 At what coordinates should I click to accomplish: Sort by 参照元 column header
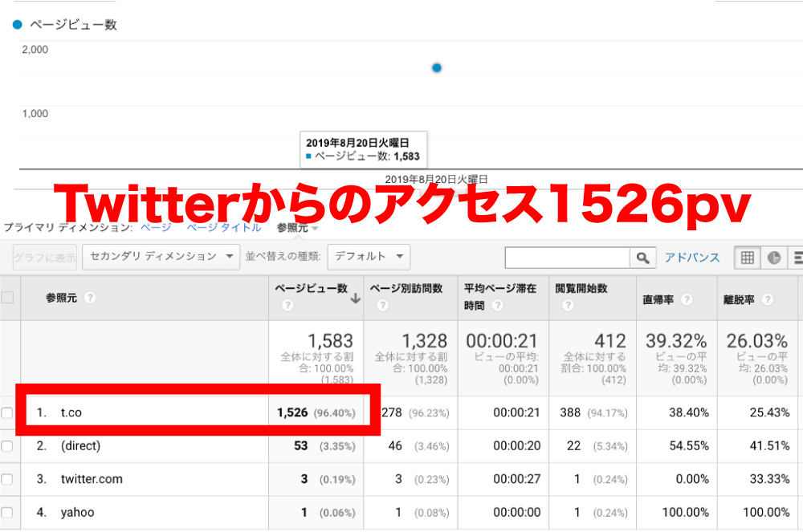[61, 298]
